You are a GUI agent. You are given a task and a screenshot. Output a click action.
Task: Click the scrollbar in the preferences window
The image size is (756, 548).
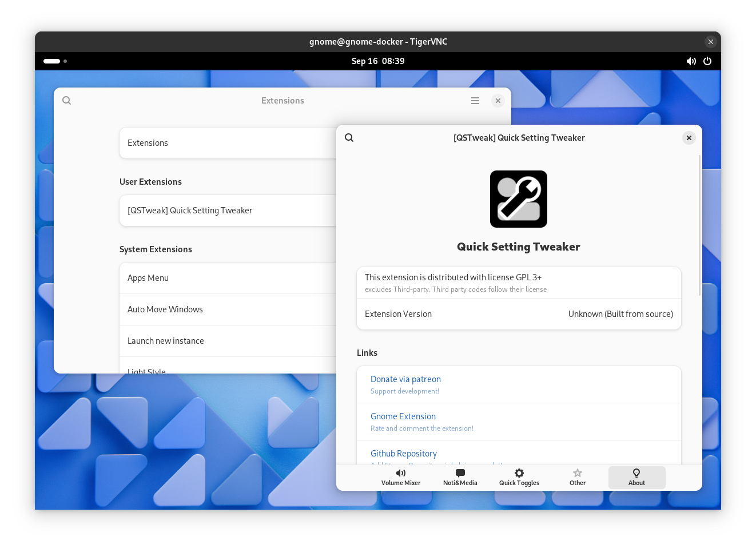click(x=699, y=225)
